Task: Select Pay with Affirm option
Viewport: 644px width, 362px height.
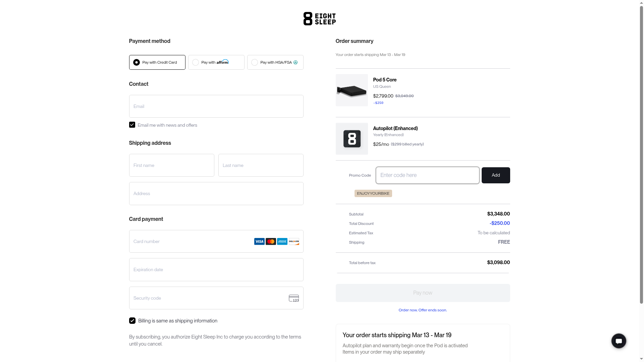Action: [x=216, y=62]
